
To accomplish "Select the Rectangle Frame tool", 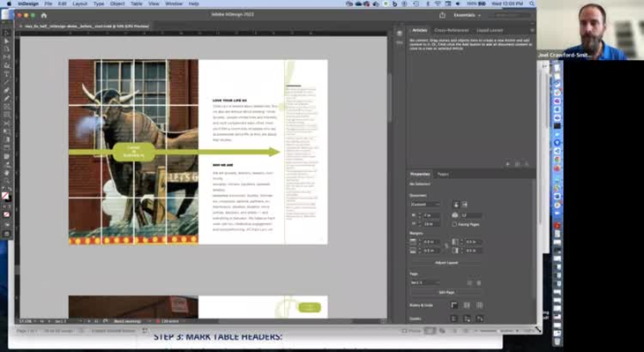I will point(6,107).
